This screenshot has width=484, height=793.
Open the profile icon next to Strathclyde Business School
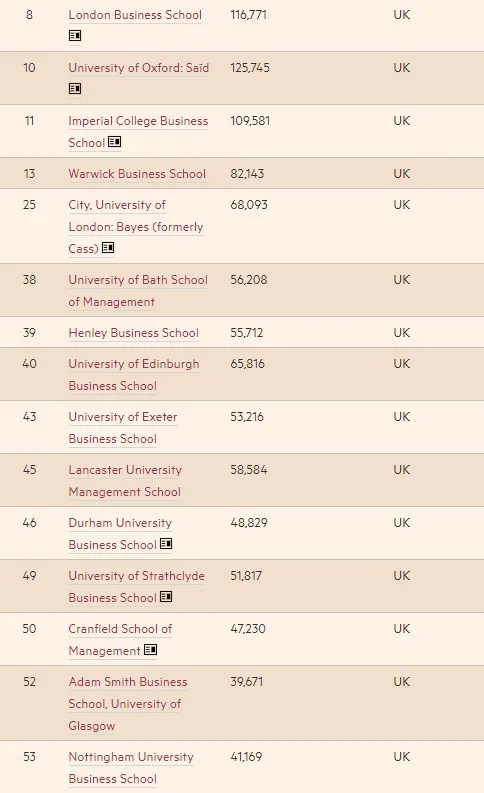(x=166, y=597)
